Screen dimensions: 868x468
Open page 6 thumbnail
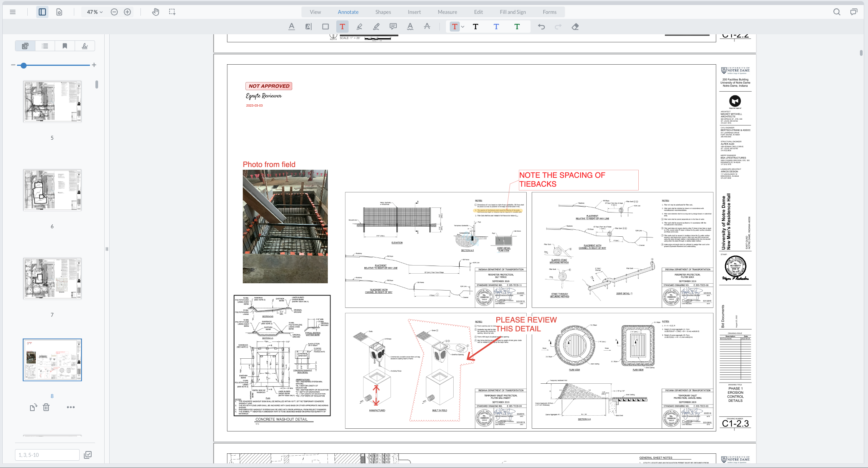point(52,190)
